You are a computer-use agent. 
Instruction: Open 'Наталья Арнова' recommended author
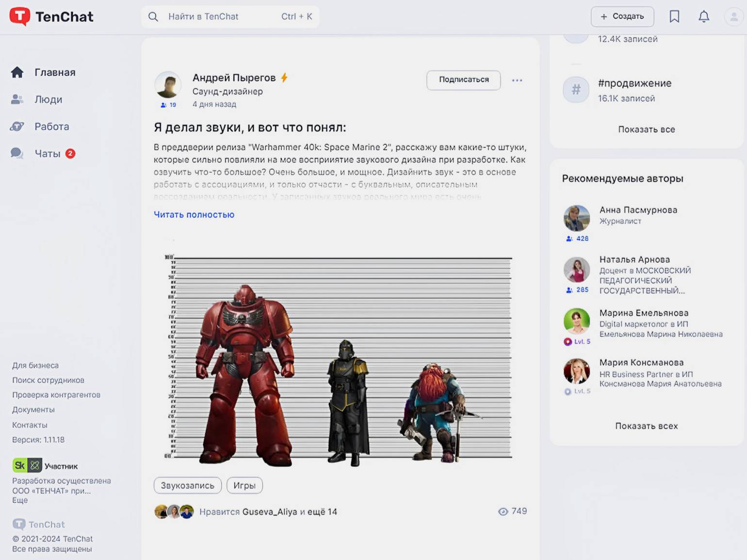point(634,259)
